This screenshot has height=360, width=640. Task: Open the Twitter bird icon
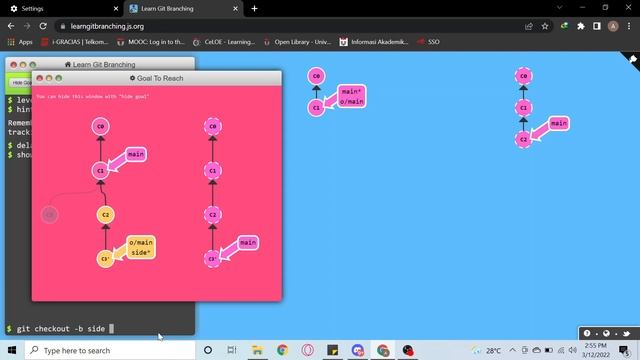coord(627,333)
